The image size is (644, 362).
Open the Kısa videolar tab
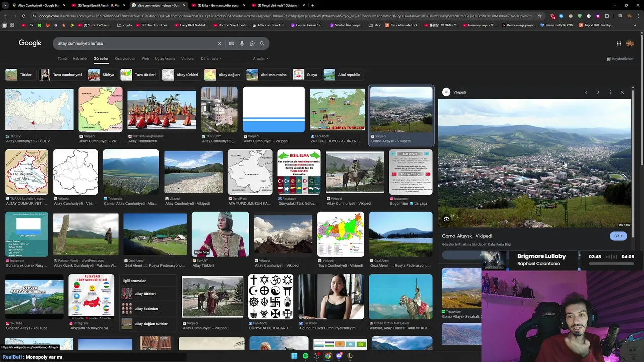125,59
